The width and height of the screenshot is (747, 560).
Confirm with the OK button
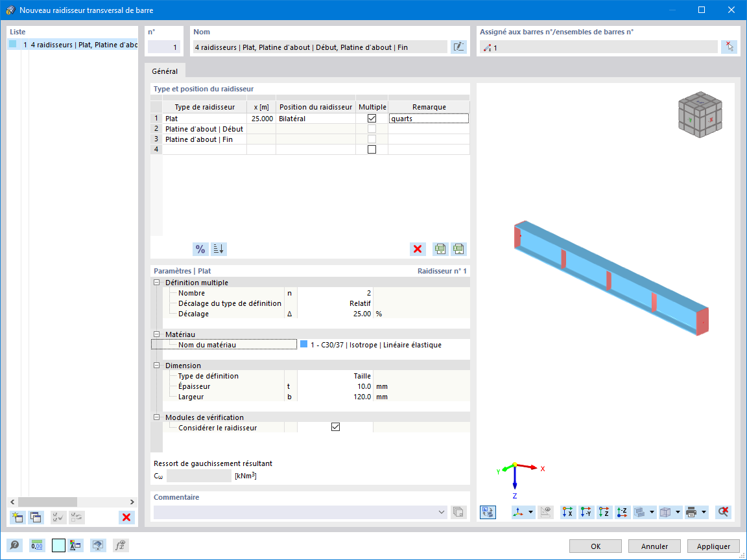tap(595, 546)
